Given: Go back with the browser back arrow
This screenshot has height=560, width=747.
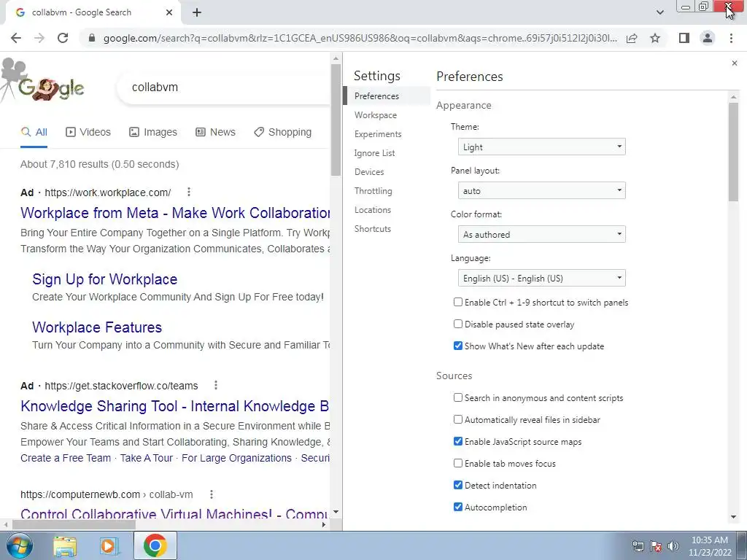Looking at the screenshot, I should pyautogui.click(x=16, y=38).
